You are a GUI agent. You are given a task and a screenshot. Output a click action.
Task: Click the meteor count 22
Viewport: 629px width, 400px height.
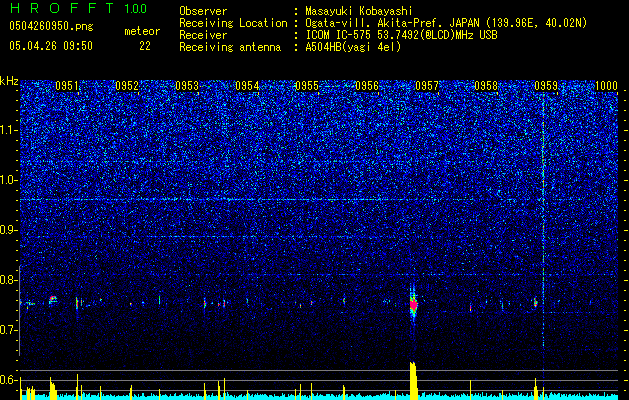tap(145, 46)
